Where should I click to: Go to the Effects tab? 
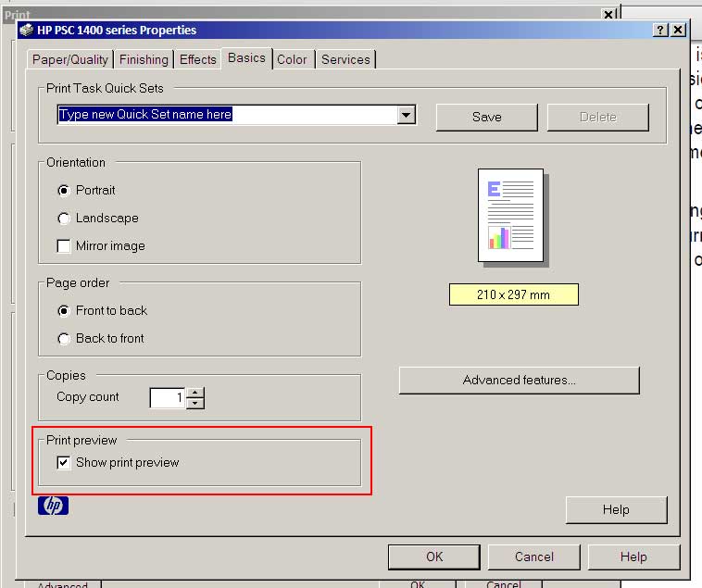[197, 59]
